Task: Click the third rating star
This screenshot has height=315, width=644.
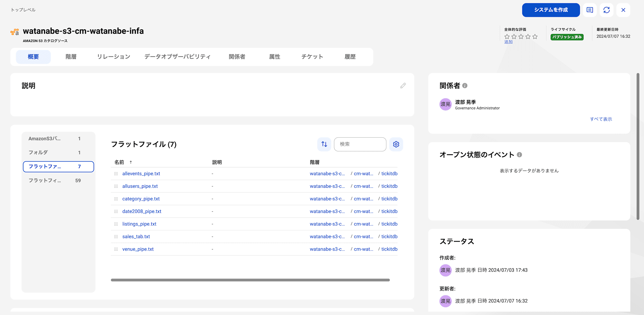Action: click(x=521, y=37)
